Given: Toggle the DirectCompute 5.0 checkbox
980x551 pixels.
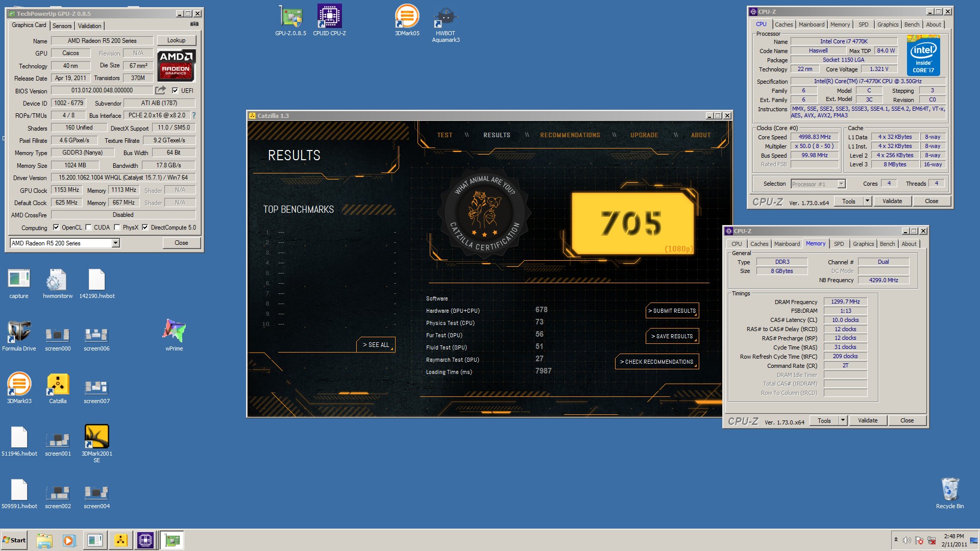Looking at the screenshot, I should tap(145, 228).
